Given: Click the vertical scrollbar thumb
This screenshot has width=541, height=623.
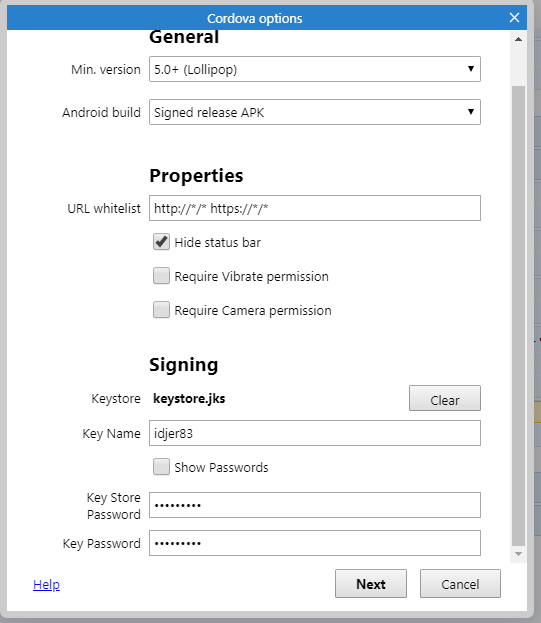Looking at the screenshot, I should 518,316.
